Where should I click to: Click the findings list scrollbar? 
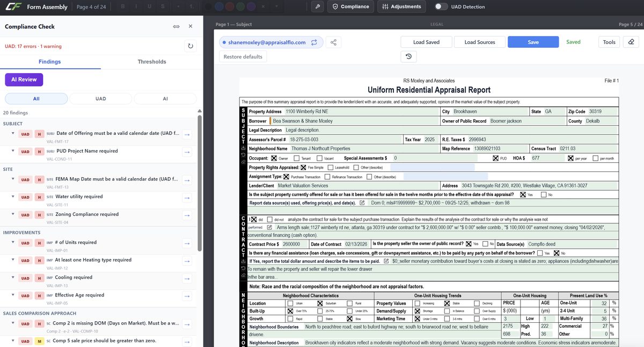pos(199,183)
